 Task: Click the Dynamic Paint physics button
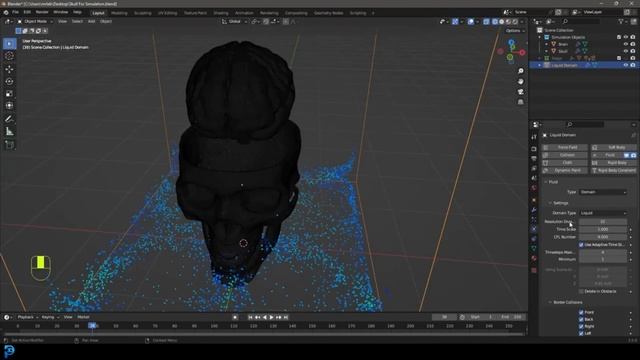[x=565, y=171]
